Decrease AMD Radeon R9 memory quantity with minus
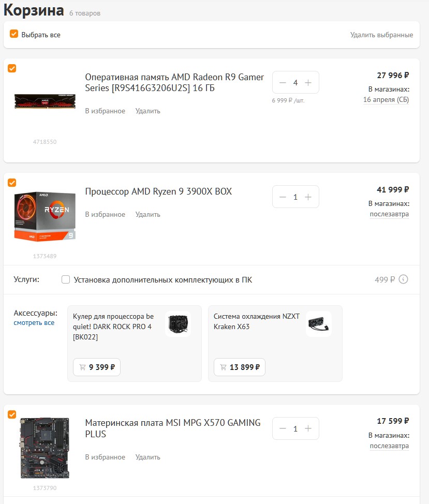Viewport: 429px width, 504px height. pyautogui.click(x=283, y=83)
